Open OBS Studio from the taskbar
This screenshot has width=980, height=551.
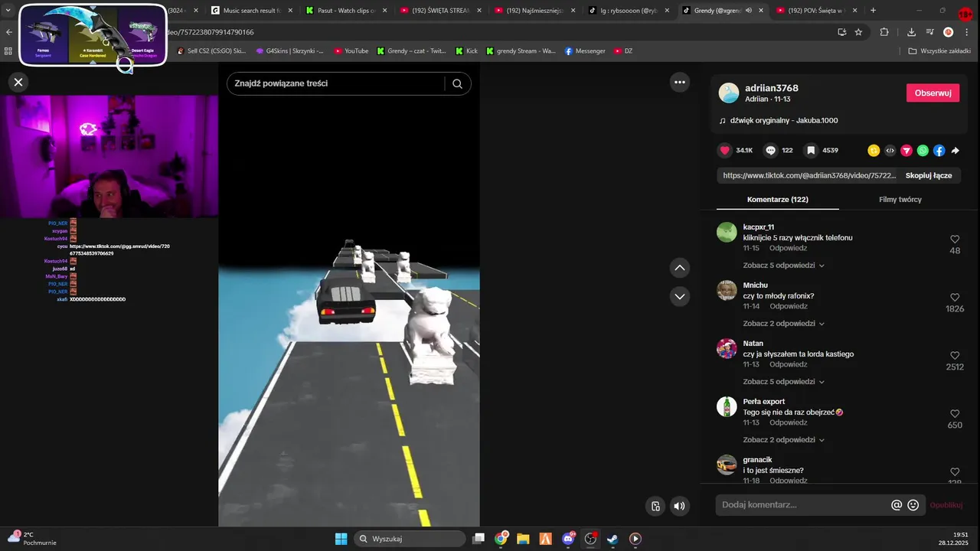pyautogui.click(x=590, y=539)
